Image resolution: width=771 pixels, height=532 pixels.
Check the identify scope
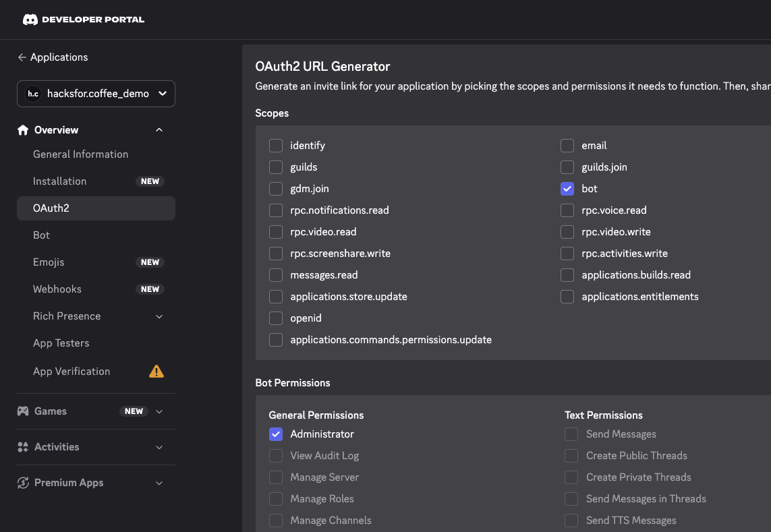(x=276, y=146)
